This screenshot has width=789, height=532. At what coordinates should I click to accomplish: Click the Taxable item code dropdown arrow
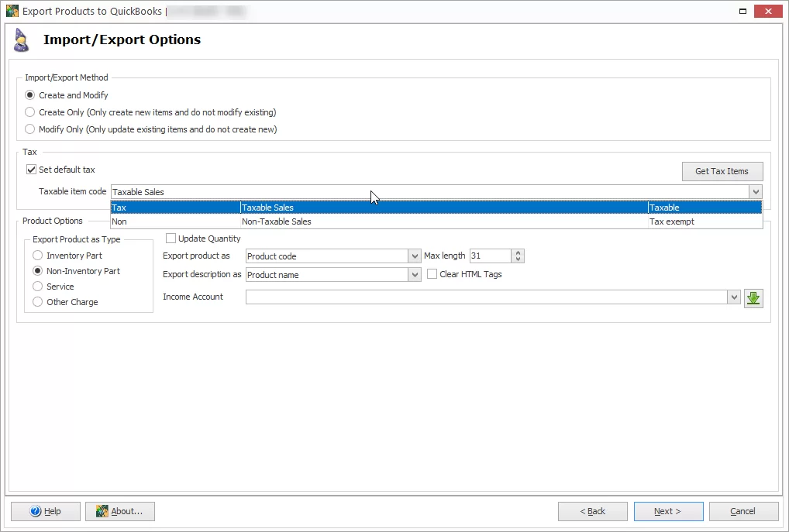point(756,191)
